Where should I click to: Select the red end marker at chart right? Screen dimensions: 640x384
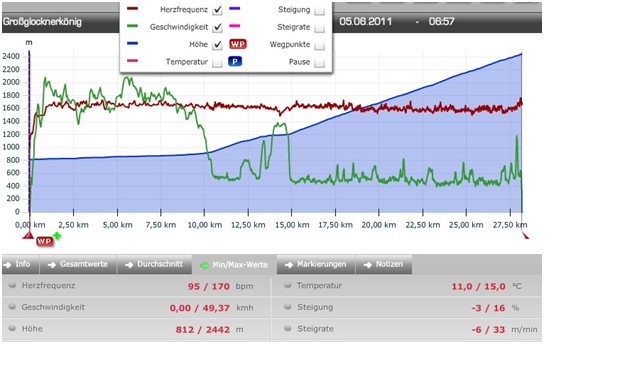[525, 235]
